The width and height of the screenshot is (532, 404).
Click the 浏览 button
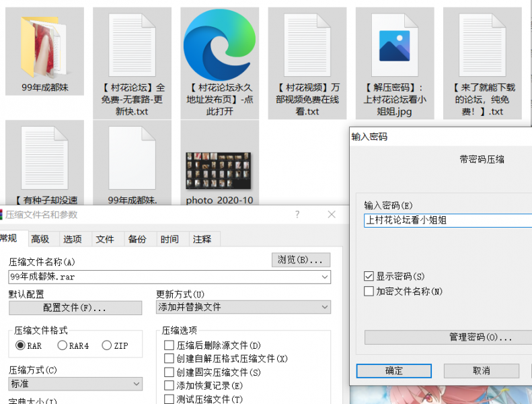point(301,260)
